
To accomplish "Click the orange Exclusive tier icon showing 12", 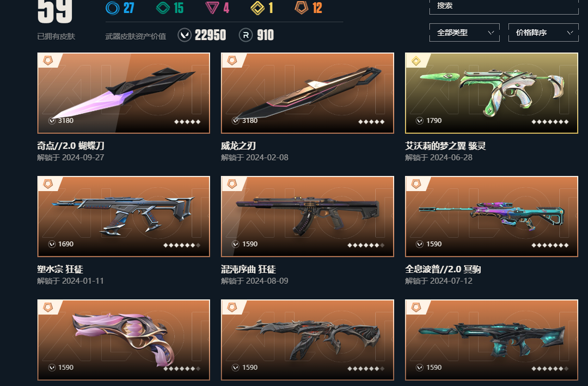I will [x=302, y=8].
